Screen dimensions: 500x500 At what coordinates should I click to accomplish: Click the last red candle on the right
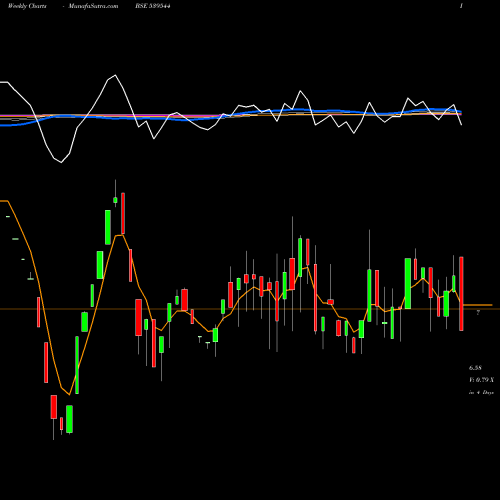(461, 294)
